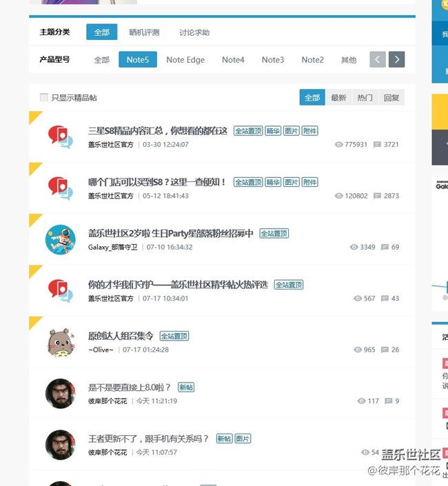Click reply count icon 69

(x=385, y=247)
